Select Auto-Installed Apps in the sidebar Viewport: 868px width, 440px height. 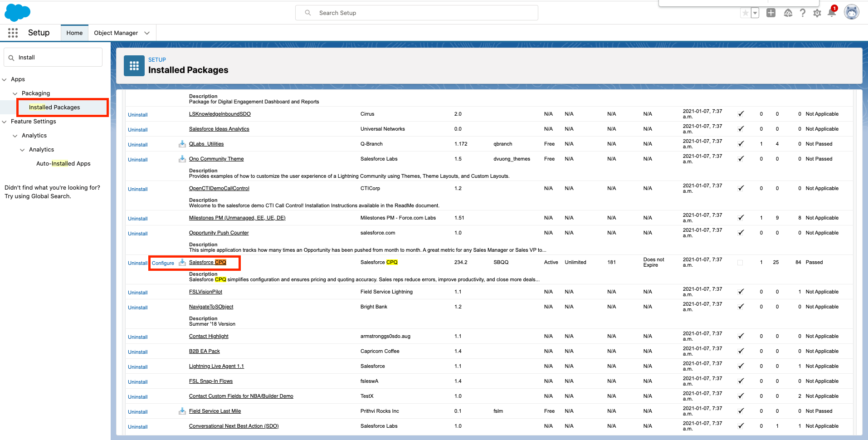tap(63, 163)
